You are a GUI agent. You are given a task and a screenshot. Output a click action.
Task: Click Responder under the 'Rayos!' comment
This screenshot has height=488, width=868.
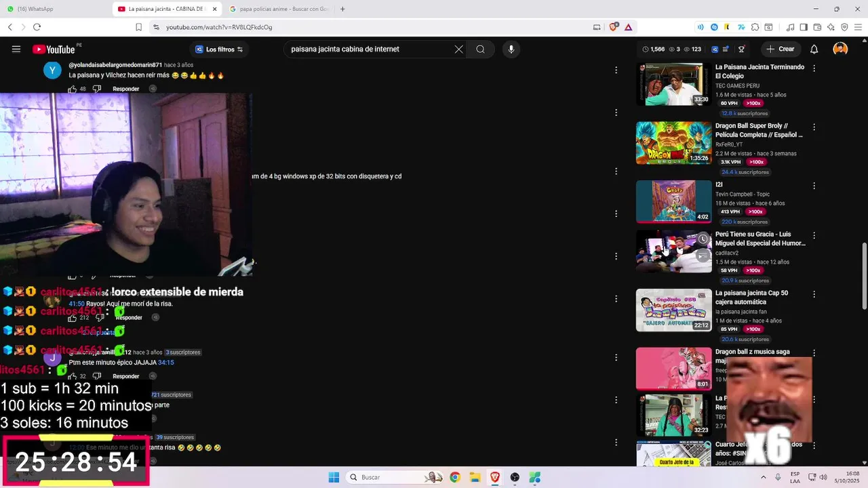128,317
